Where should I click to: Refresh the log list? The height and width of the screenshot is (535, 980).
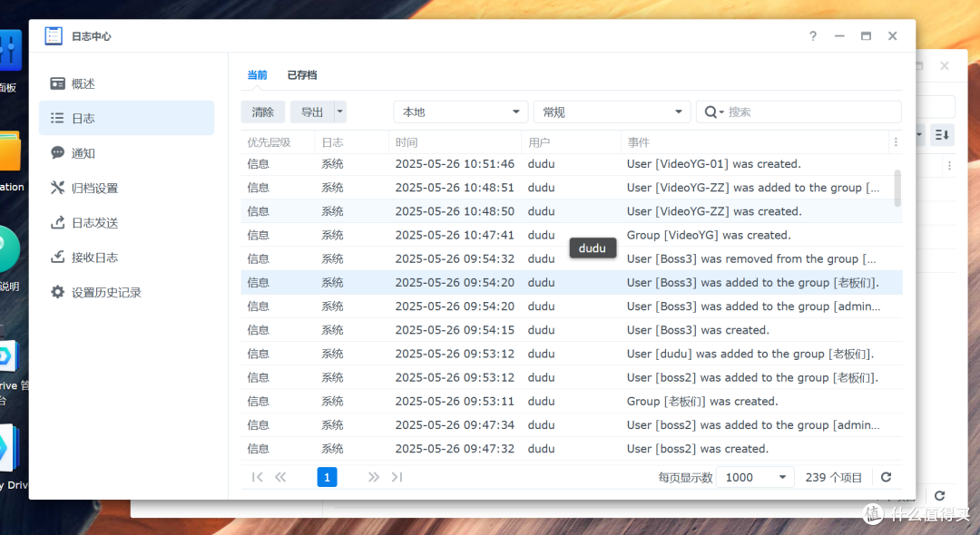[887, 477]
